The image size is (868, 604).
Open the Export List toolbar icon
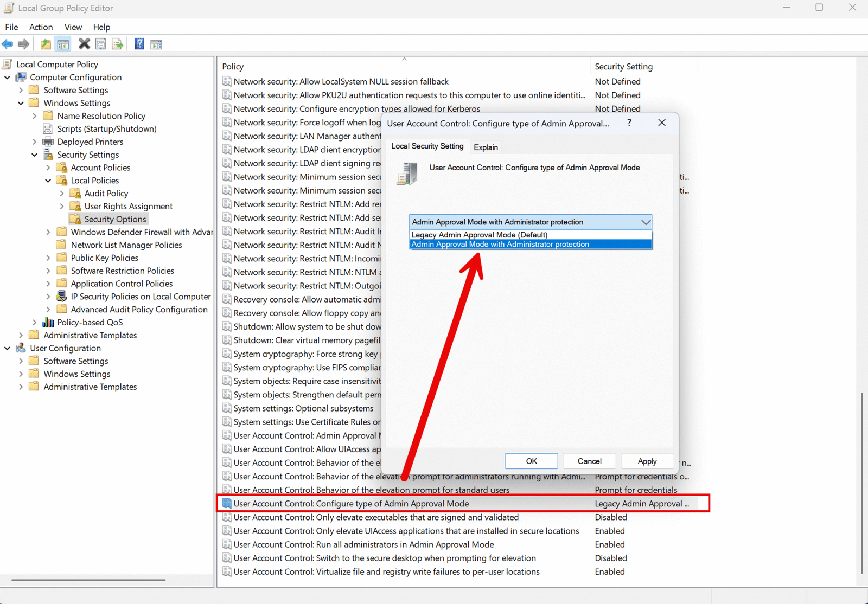(117, 44)
